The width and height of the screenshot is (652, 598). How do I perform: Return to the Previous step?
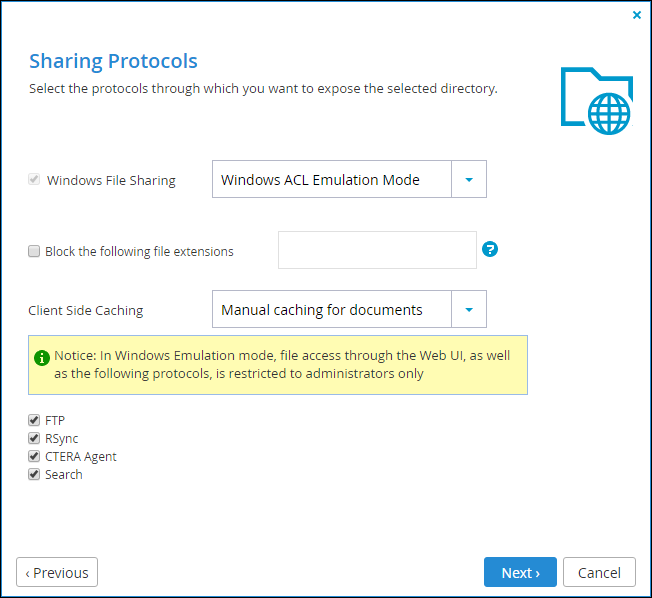click(57, 572)
